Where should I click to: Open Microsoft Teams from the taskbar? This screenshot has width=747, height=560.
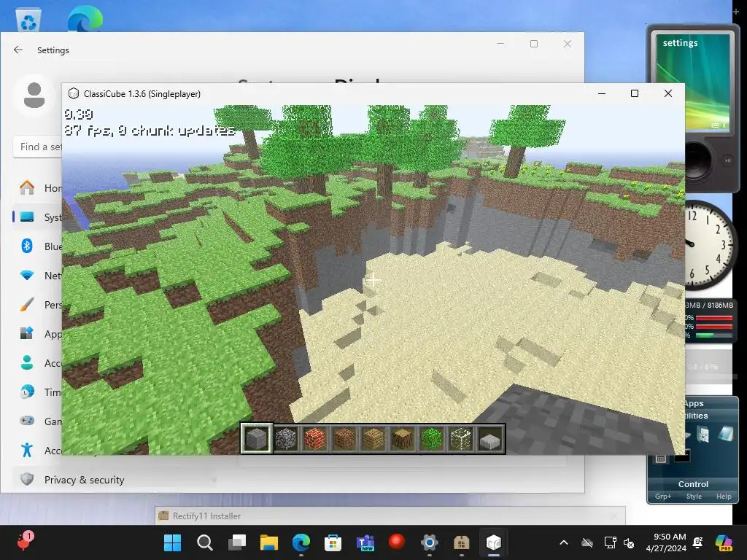[365, 542]
